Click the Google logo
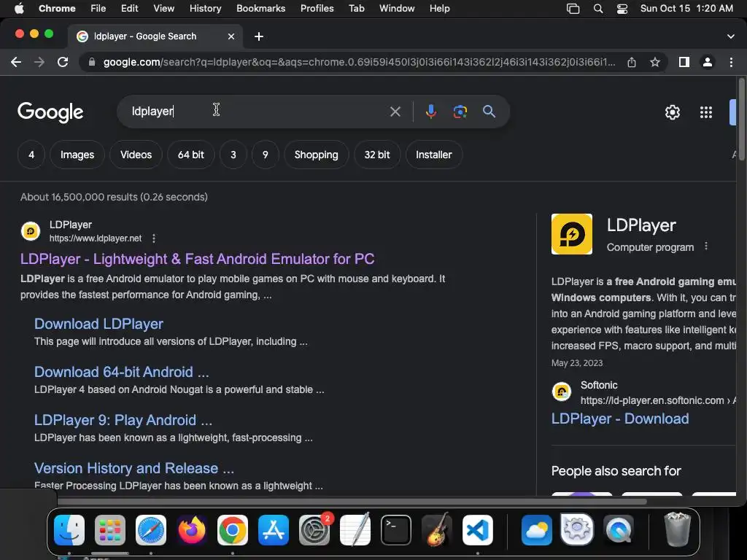This screenshot has height=560, width=747. tap(50, 112)
